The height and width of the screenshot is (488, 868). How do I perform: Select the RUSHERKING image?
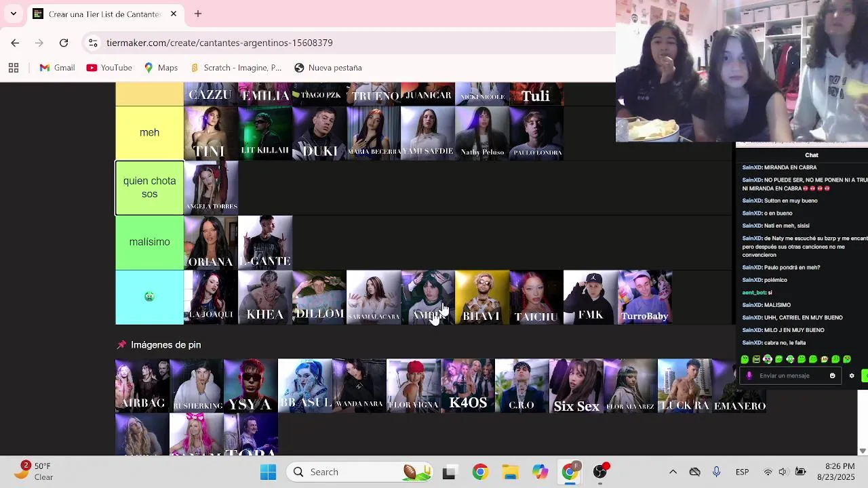(x=197, y=386)
